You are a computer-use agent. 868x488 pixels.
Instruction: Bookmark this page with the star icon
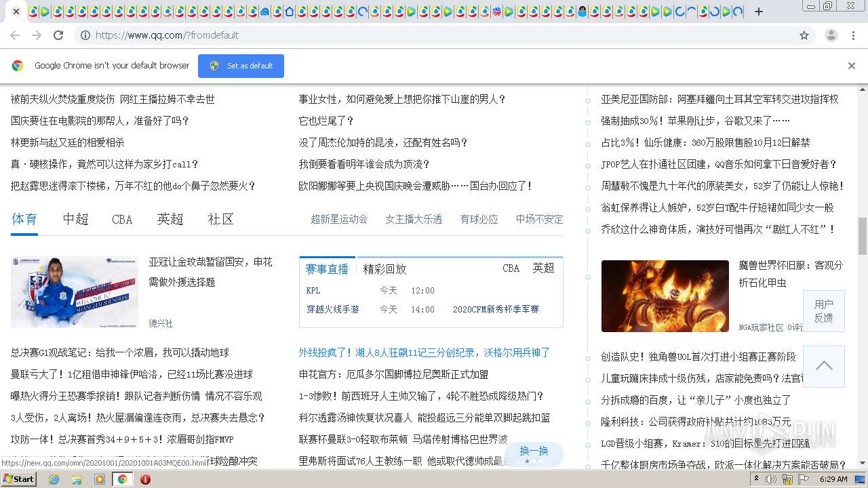click(804, 35)
